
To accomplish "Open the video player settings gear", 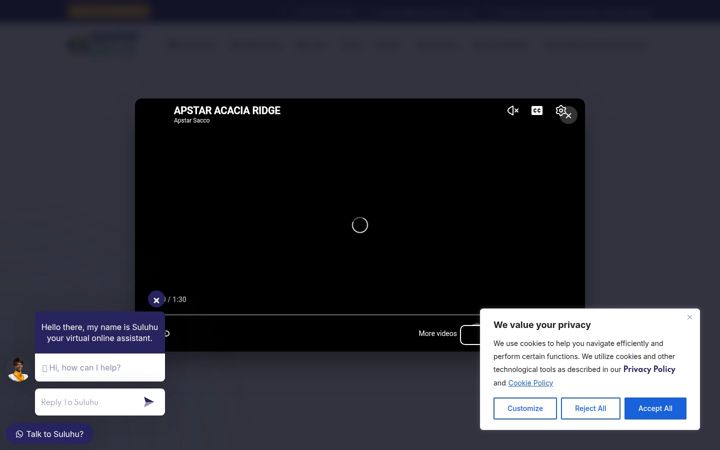I will tap(560, 110).
